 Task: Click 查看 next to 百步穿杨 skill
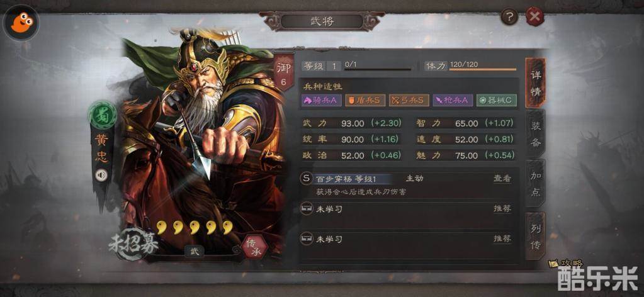pyautogui.click(x=502, y=179)
